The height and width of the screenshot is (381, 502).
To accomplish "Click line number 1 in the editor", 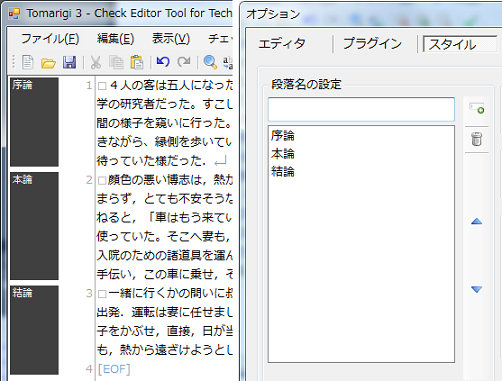I will point(89,85).
